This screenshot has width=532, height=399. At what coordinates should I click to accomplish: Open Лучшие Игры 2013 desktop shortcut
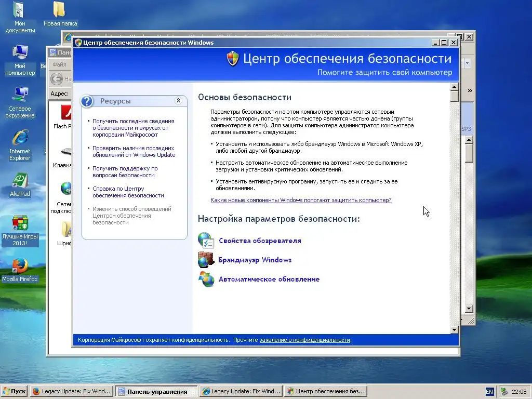(x=20, y=231)
